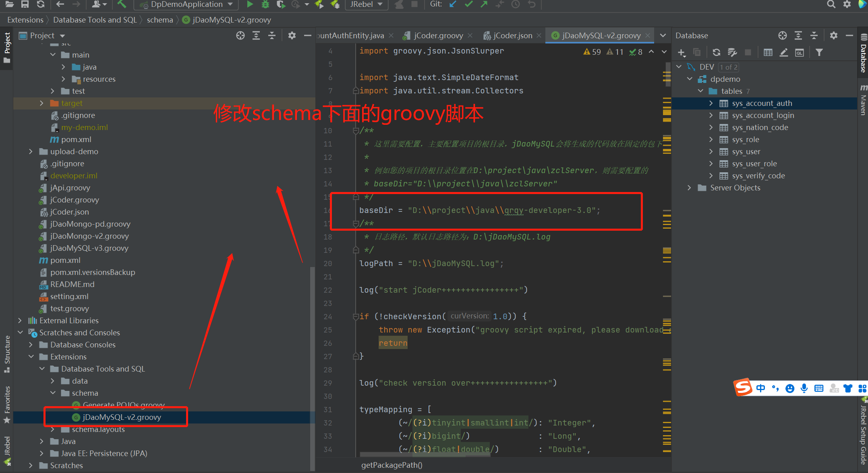Hide the Project tool window
The image size is (868, 473).
point(308,35)
